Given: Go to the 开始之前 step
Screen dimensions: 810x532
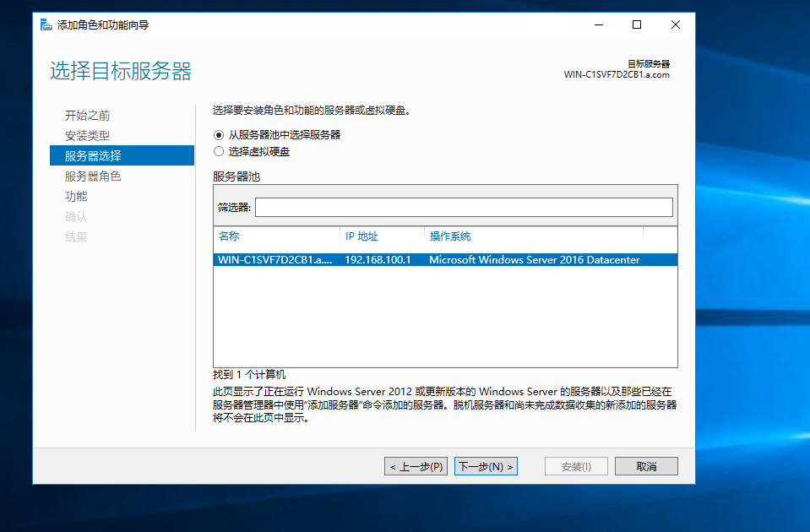Looking at the screenshot, I should point(87,115).
